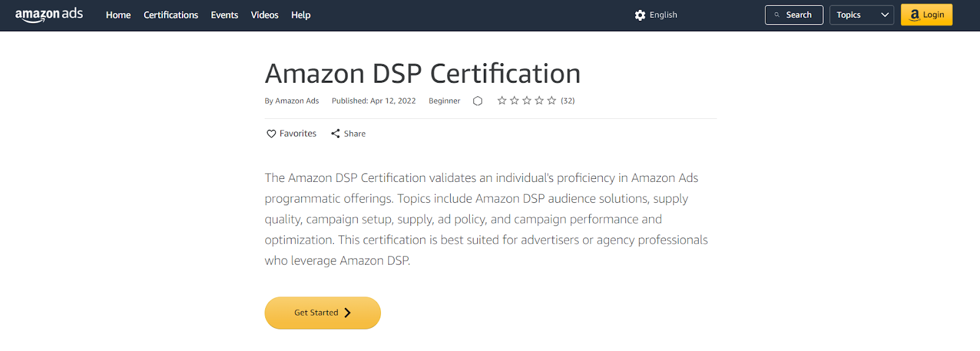Screen dimensions: 980x351
Task: Open the Certifications menu item
Action: [171, 15]
